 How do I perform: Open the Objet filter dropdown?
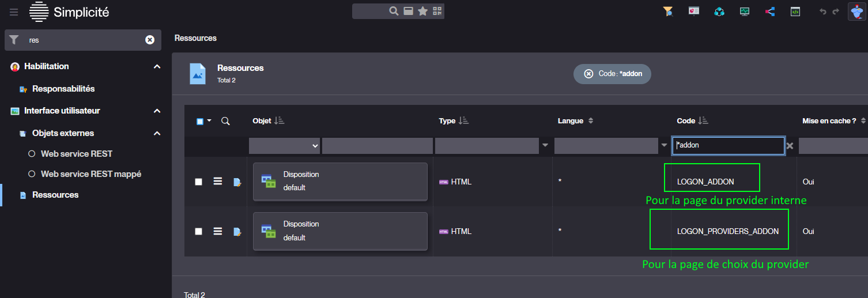coord(284,146)
